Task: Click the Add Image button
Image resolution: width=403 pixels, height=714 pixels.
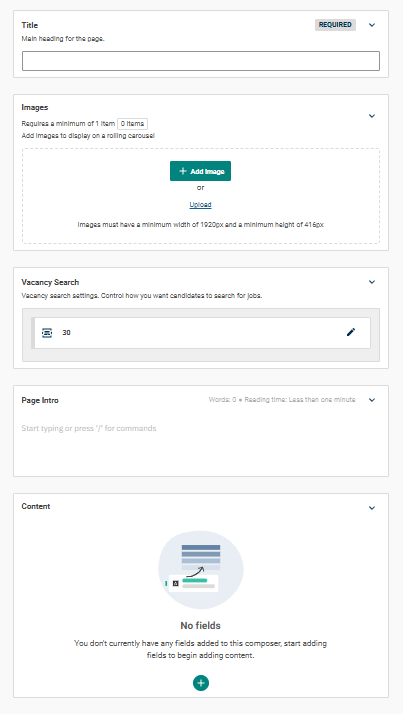Action: click(x=200, y=171)
